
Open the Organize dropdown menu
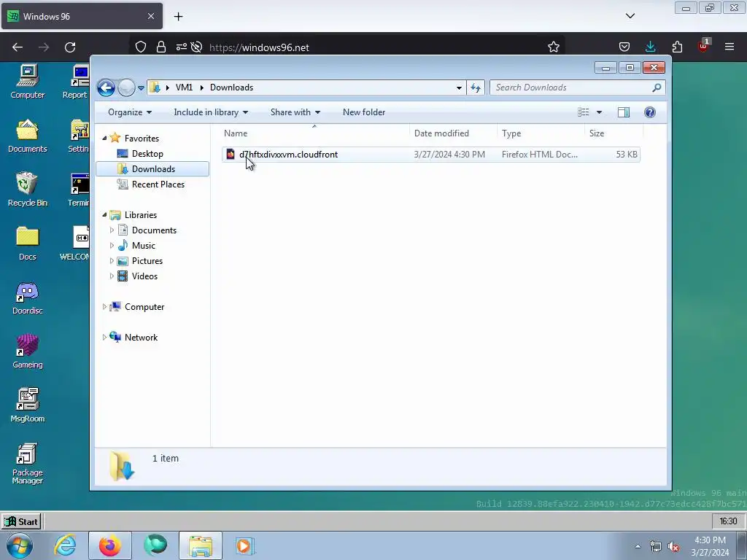click(x=130, y=112)
